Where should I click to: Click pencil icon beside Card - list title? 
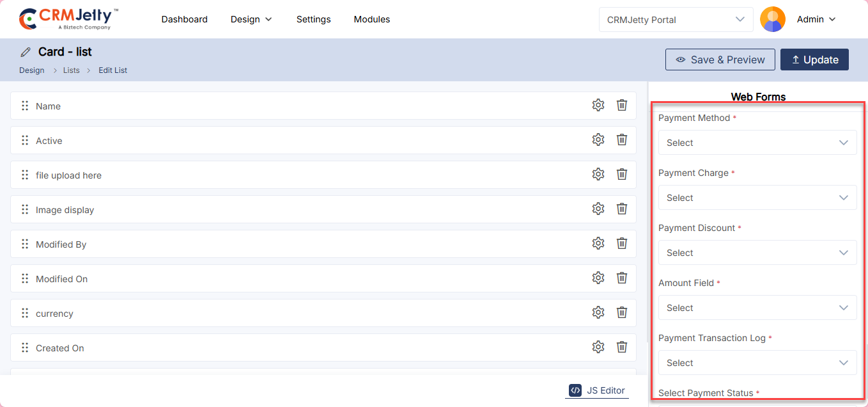[26, 52]
